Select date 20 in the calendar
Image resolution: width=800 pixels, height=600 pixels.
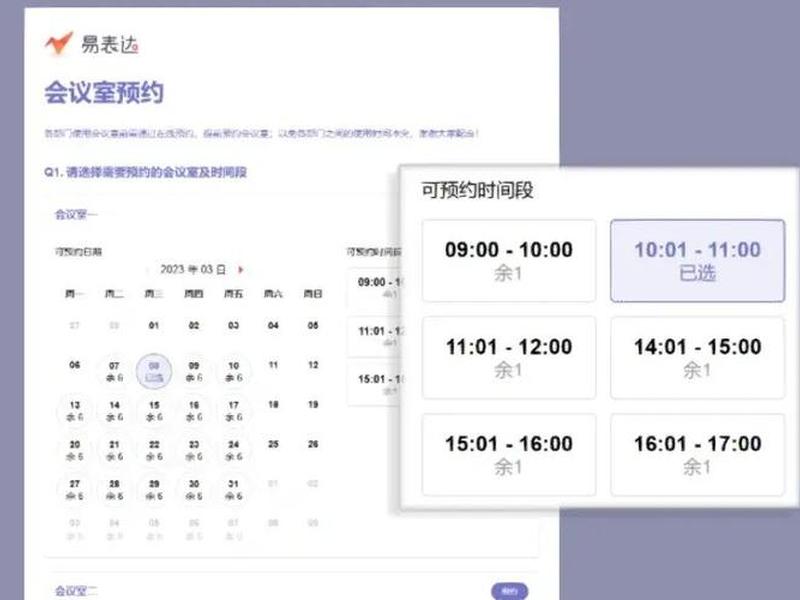(74, 450)
